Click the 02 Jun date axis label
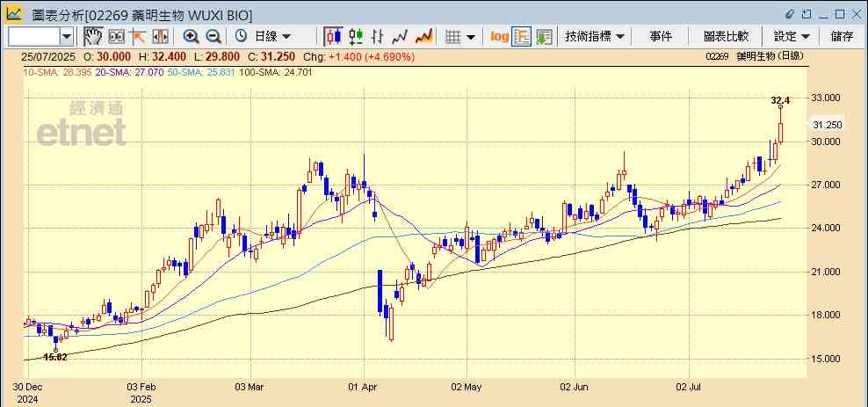The height and width of the screenshot is (407, 868). click(574, 387)
